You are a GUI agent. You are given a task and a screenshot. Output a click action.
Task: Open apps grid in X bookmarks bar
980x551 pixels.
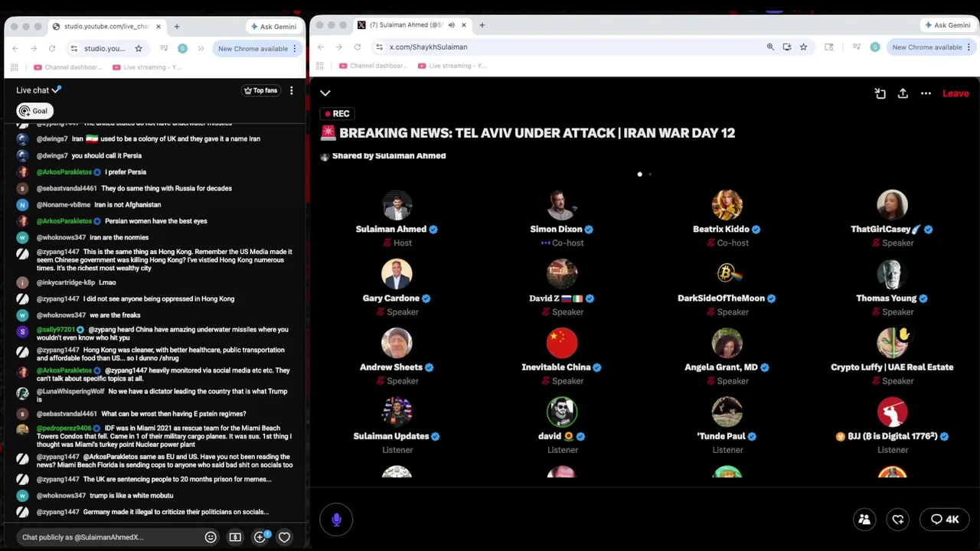pyautogui.click(x=320, y=66)
